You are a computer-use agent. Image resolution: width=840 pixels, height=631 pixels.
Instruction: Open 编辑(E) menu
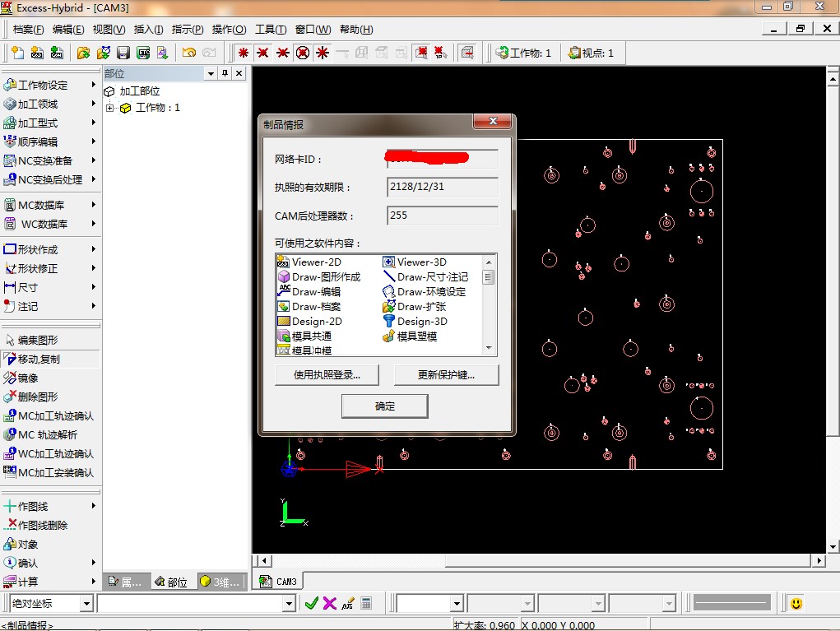68,30
